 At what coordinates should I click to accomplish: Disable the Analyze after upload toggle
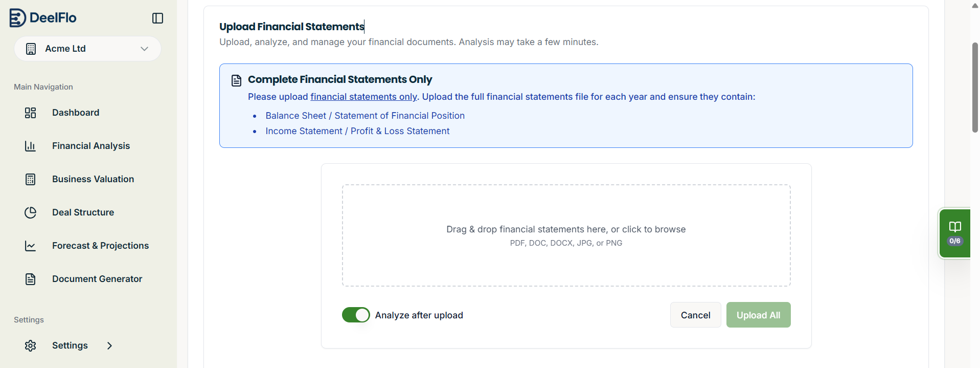356,314
